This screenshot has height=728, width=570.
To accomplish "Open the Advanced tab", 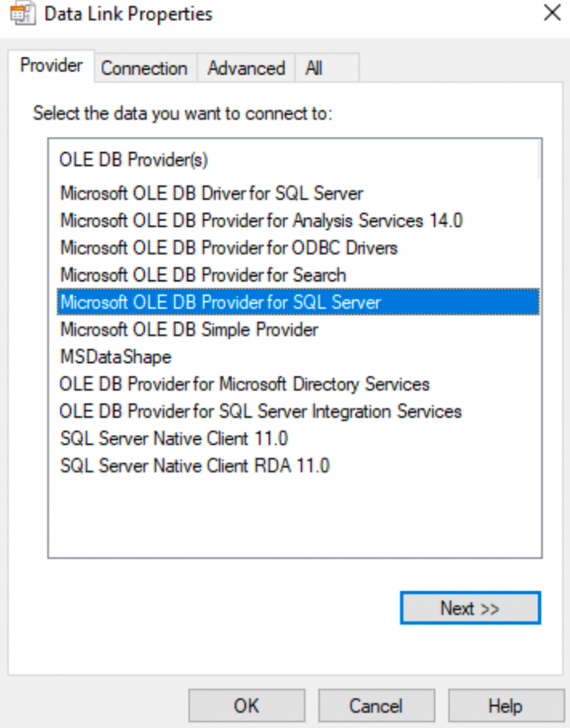I will point(245,68).
